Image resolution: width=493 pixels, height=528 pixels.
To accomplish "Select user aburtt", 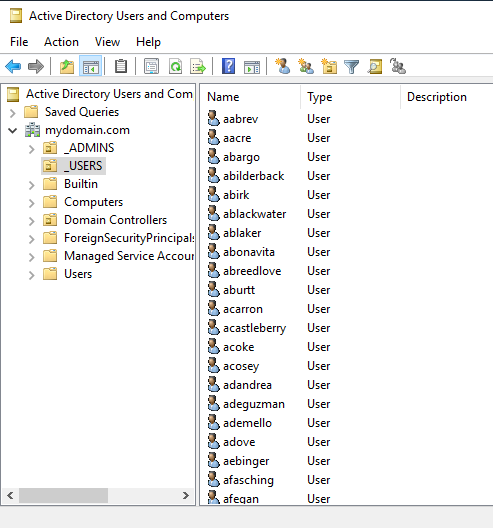I will coord(239,290).
